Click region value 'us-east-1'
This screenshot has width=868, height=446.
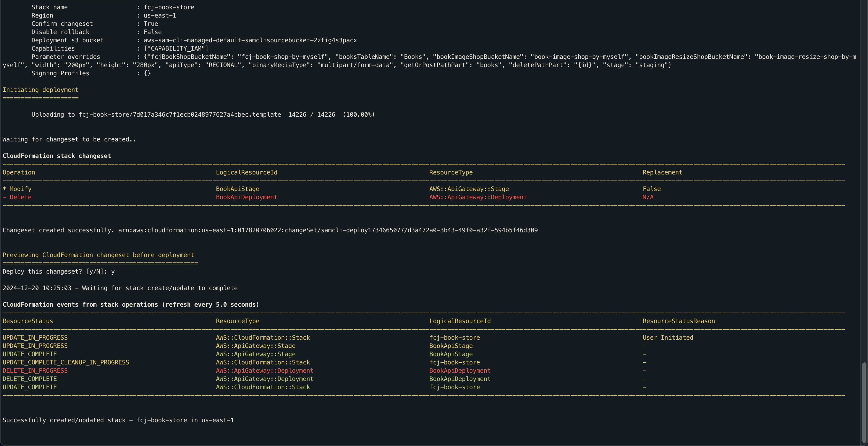[x=160, y=15]
